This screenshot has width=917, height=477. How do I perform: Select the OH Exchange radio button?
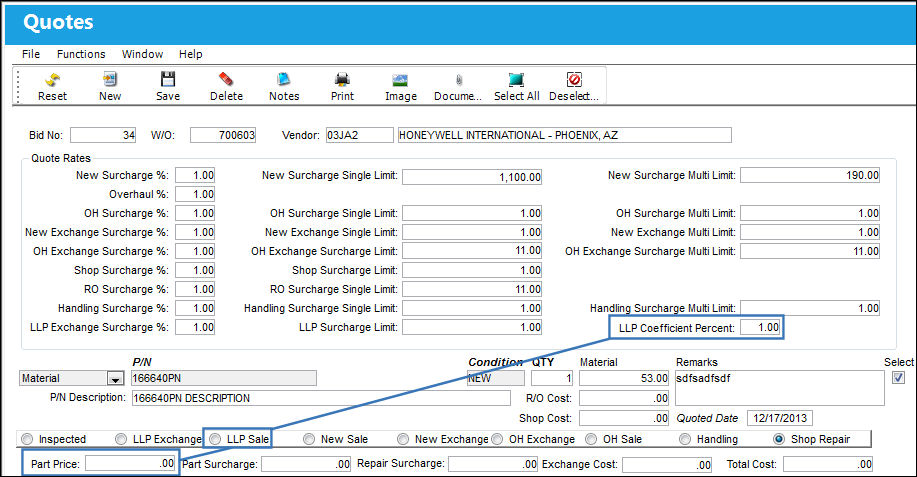[497, 439]
